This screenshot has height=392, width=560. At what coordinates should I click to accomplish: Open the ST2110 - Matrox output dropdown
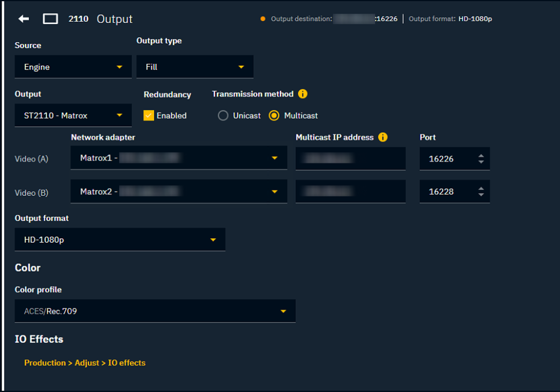(73, 116)
